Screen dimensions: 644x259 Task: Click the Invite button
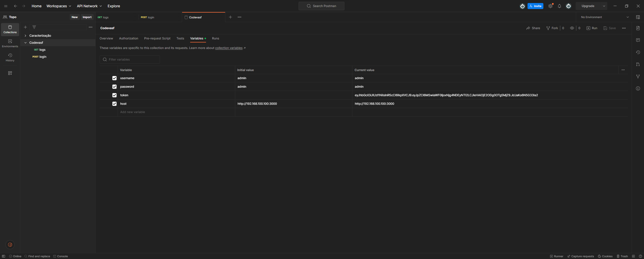tap(535, 6)
